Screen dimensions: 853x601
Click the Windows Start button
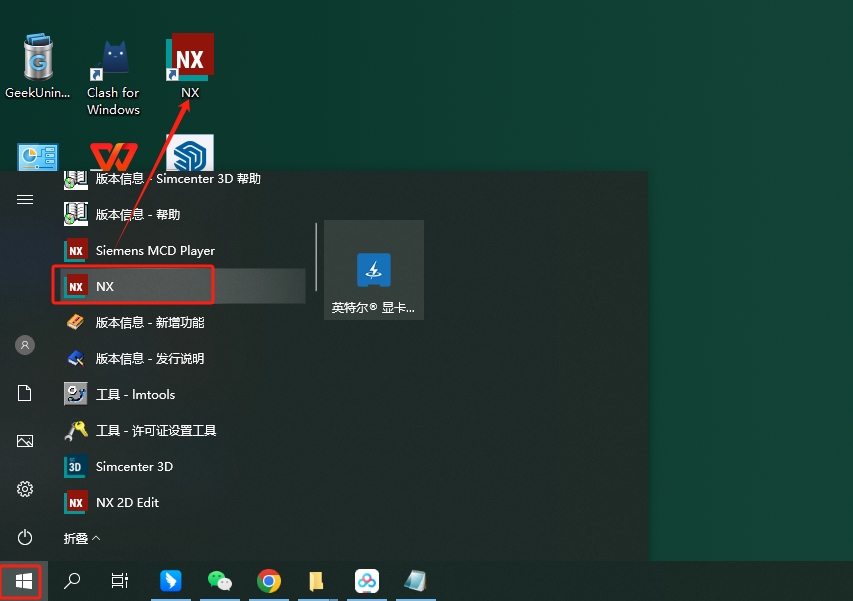pos(21,580)
